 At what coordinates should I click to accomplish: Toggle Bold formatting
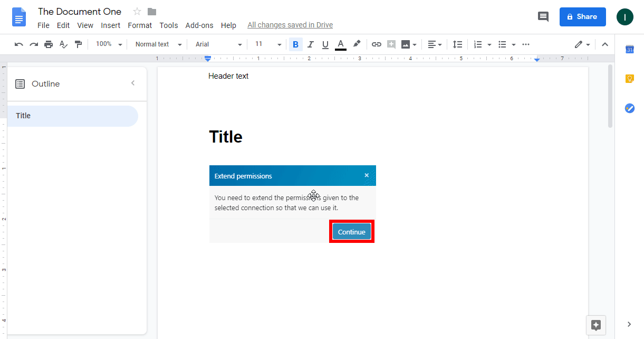[x=295, y=44]
